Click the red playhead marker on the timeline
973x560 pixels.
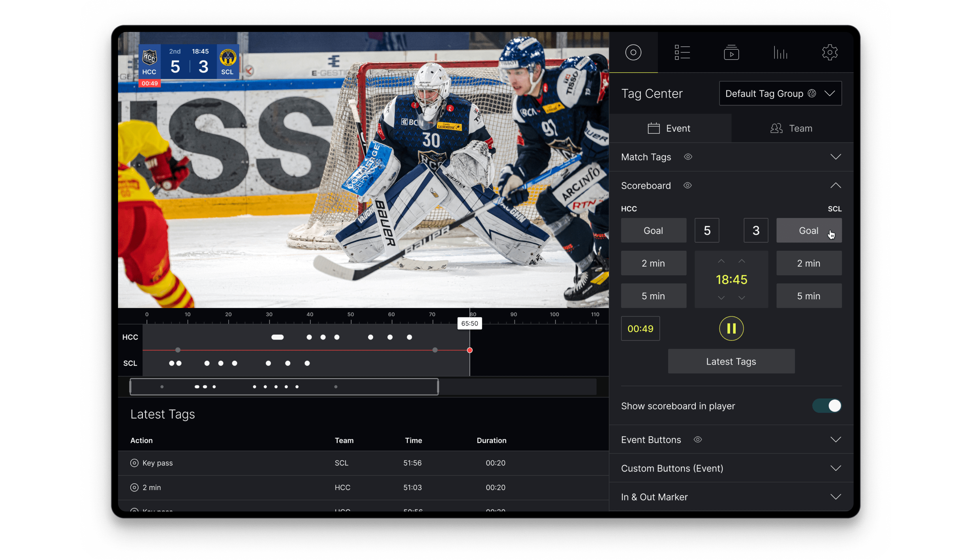pyautogui.click(x=470, y=350)
